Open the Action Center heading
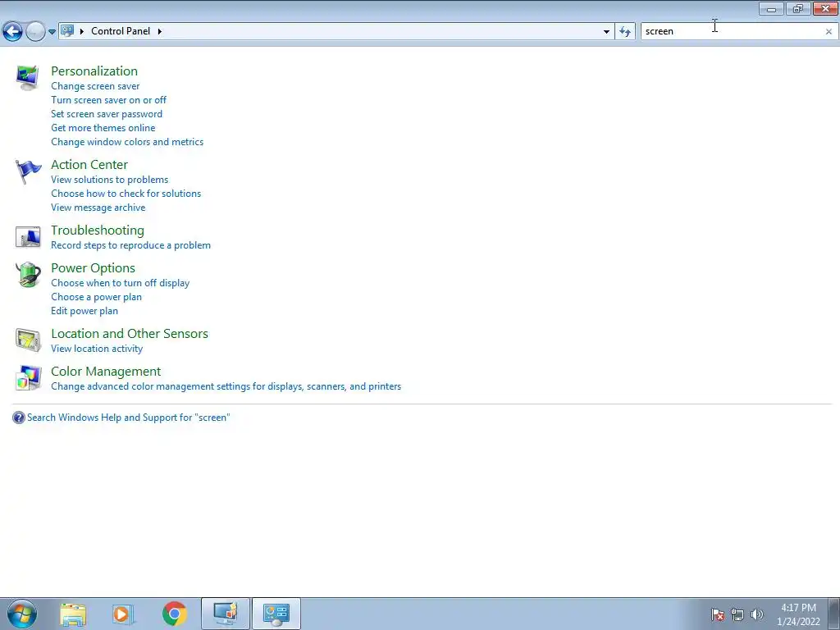Screen dimensions: 840x630 coord(89,164)
